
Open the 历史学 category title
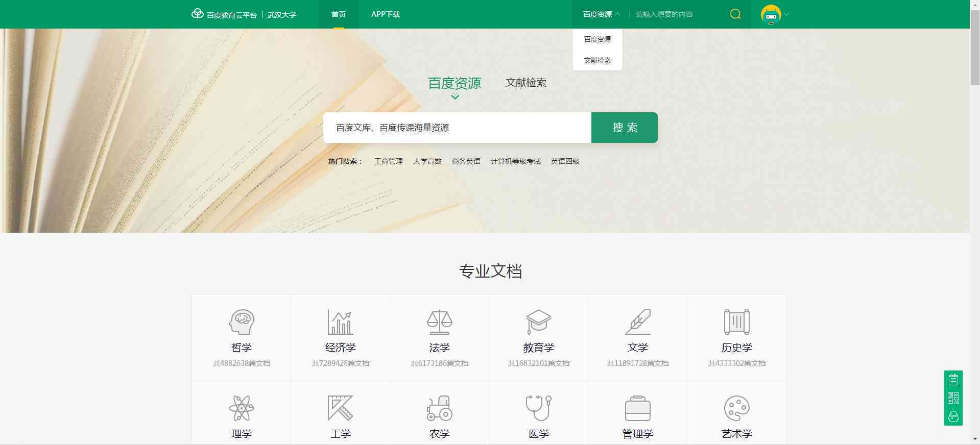(737, 348)
